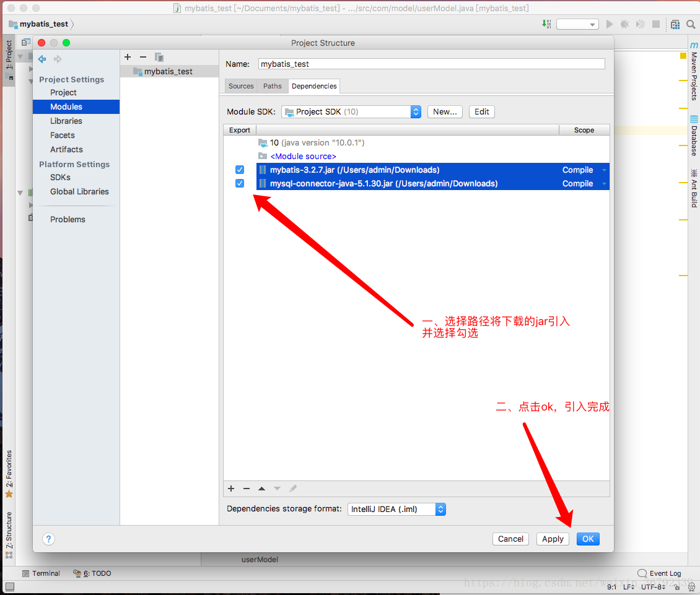Open the Favorites tool window
Viewport: 700px width, 595px height.
coord(9,474)
